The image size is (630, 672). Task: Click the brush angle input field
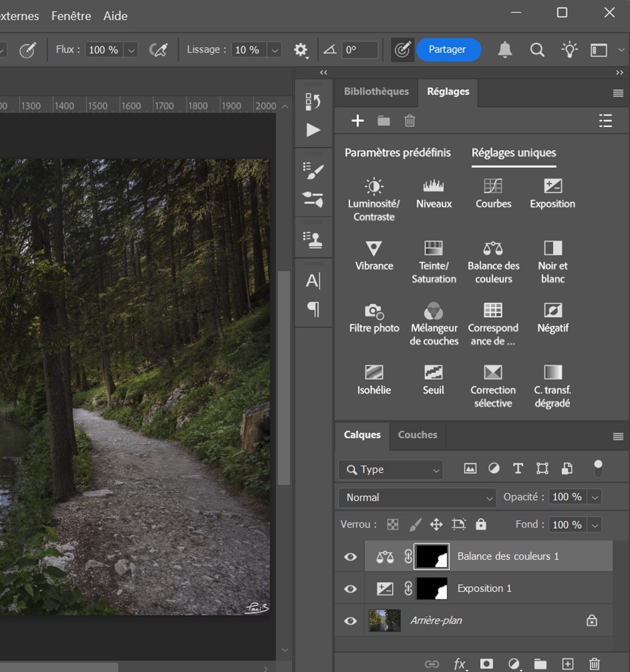360,50
